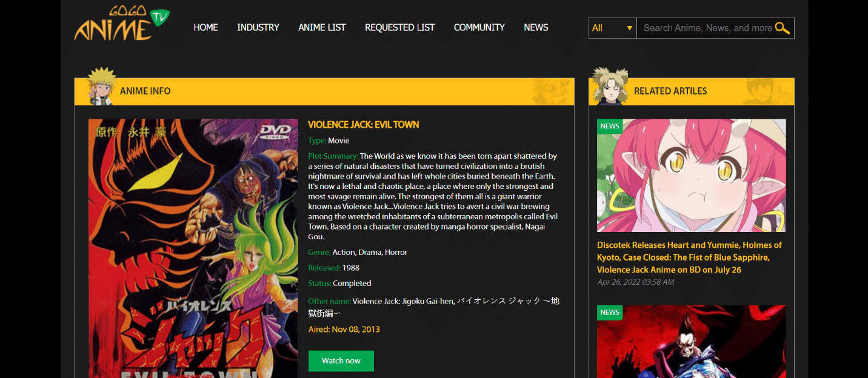Click NEWS tag on the red thumbnail
The height and width of the screenshot is (378, 868).
point(610,313)
